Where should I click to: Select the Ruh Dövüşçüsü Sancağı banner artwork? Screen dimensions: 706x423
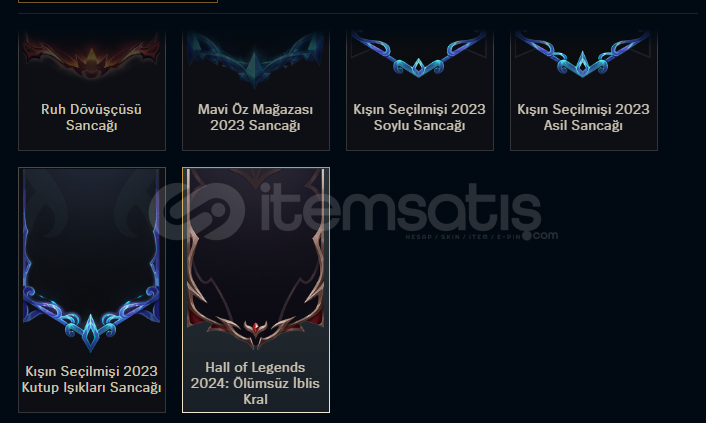click(x=92, y=56)
